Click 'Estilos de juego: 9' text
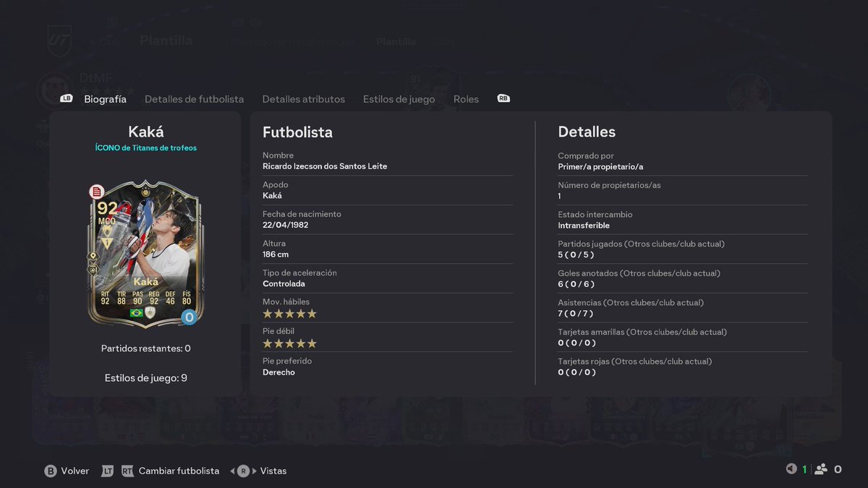868x488 pixels. 146,378
